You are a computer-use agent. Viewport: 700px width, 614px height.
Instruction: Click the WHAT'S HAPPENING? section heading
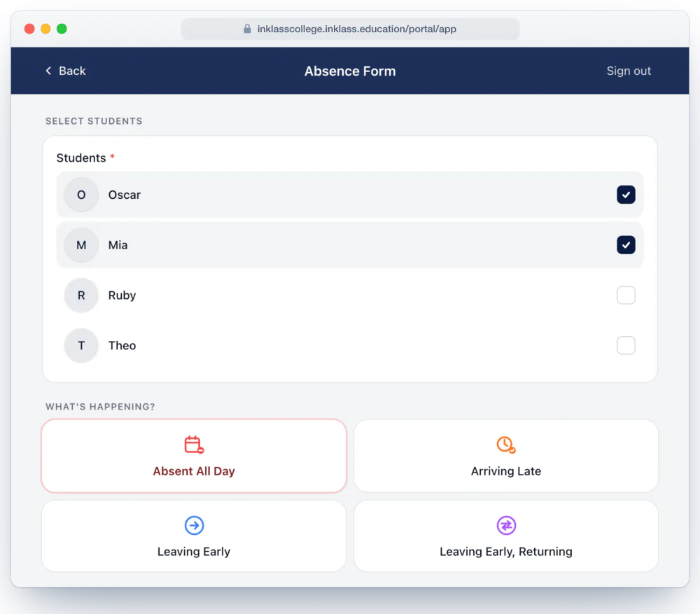[100, 407]
